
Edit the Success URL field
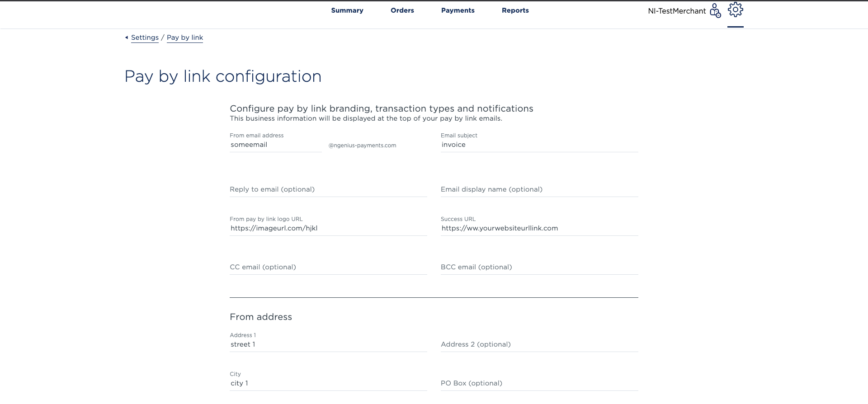coord(539,228)
